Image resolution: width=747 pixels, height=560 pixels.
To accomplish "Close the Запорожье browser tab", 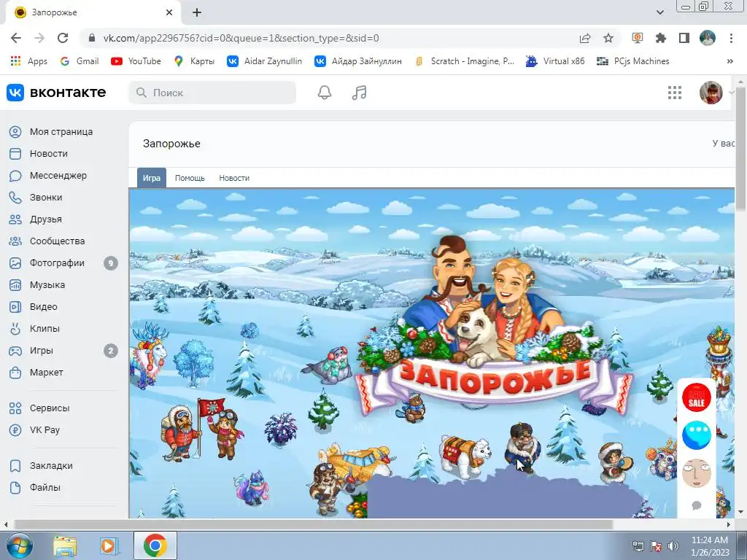I will pyautogui.click(x=169, y=13).
